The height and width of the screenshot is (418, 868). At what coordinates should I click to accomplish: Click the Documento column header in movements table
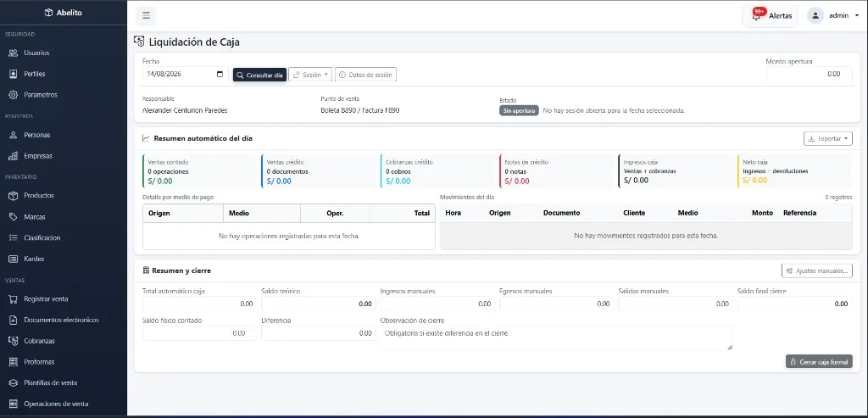561,213
